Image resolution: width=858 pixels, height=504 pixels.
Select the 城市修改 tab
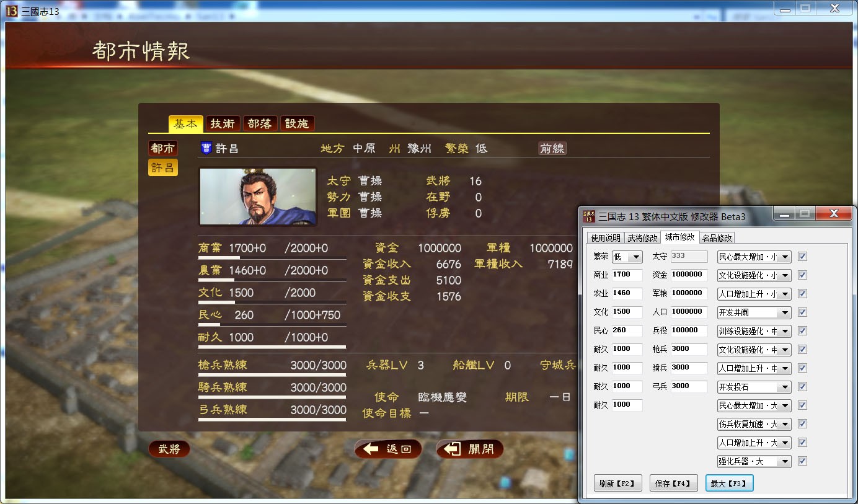pyautogui.click(x=680, y=237)
